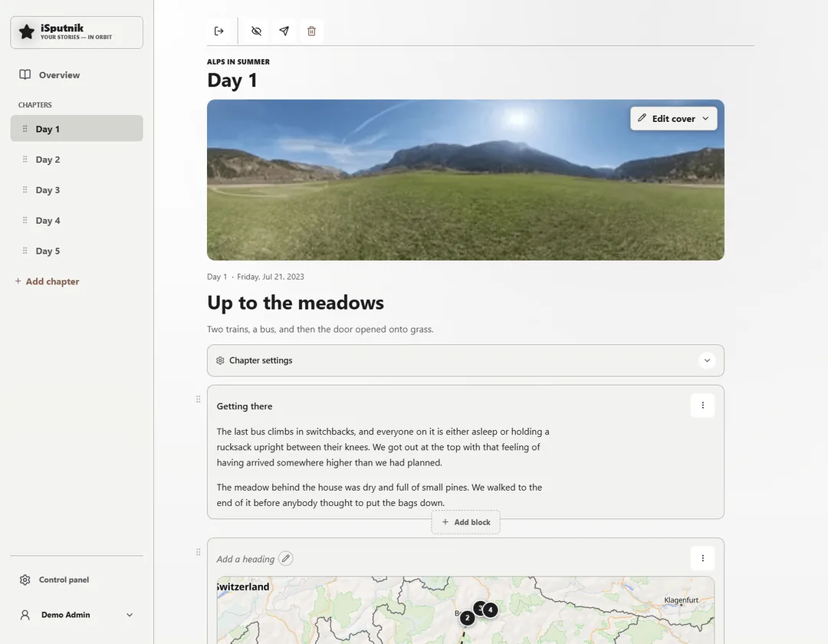Click the exit editor icon in toolbar

[x=219, y=31]
